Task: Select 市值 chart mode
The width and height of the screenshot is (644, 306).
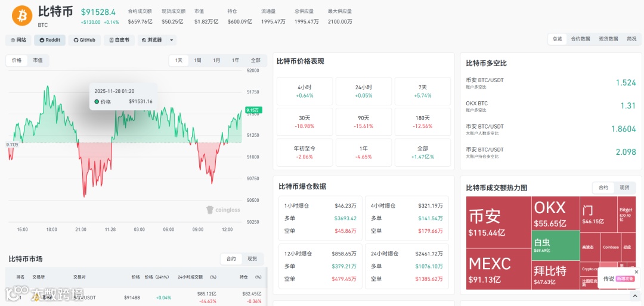Action: 38,60
